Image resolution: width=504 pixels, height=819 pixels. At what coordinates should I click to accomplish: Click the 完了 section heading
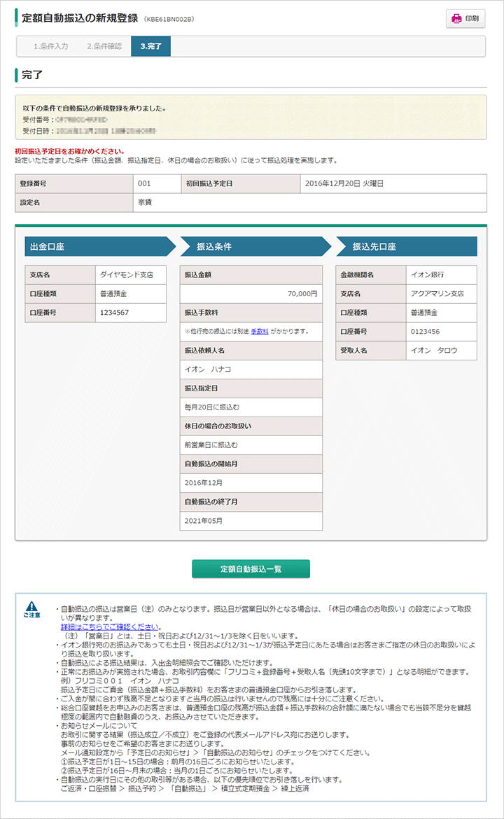[x=32, y=75]
